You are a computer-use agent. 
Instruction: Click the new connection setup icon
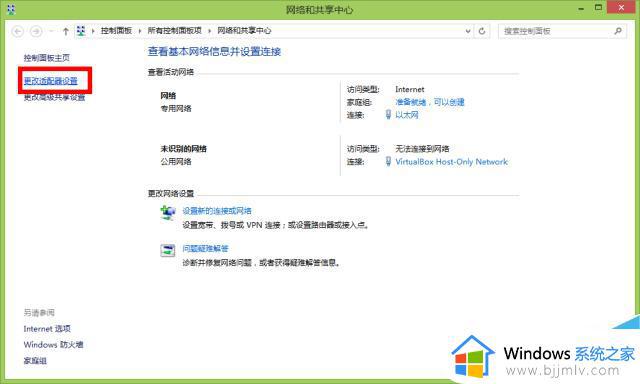point(167,213)
